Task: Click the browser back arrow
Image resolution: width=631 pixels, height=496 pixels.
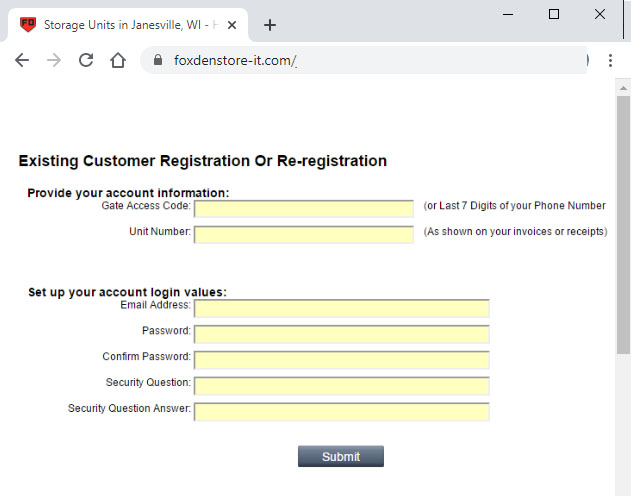Action: coord(22,60)
